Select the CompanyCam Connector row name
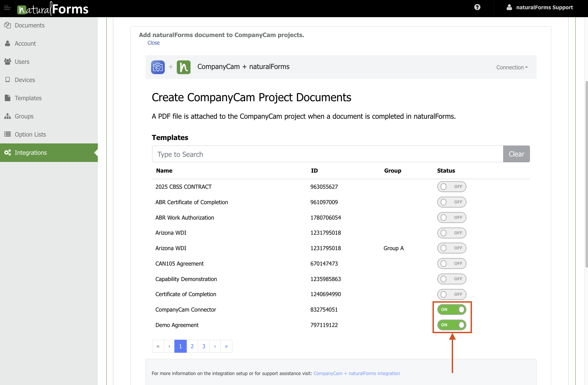 [186, 310]
